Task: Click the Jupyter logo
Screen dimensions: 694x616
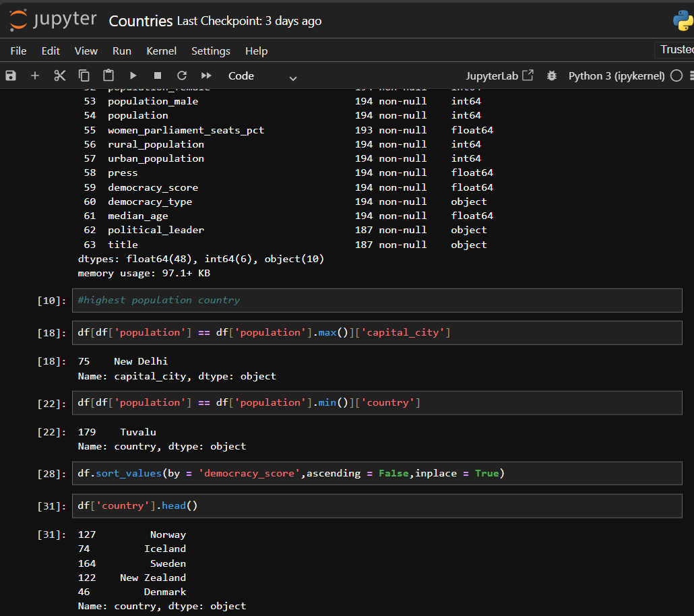Action: (53, 20)
